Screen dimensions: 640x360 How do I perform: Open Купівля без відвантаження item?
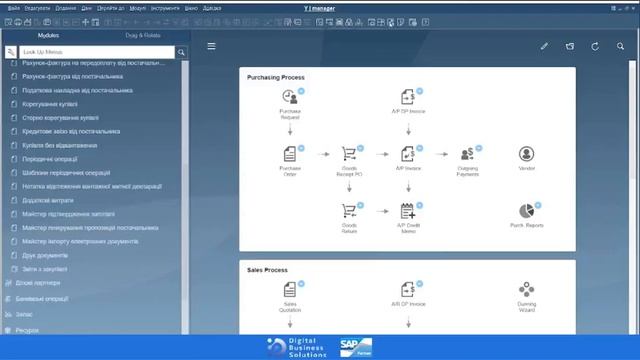(x=60, y=145)
